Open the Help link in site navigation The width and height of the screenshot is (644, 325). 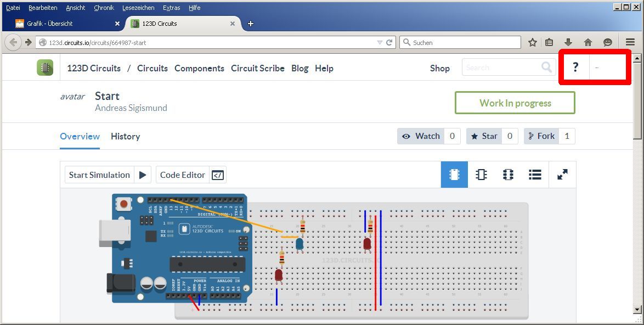click(324, 68)
